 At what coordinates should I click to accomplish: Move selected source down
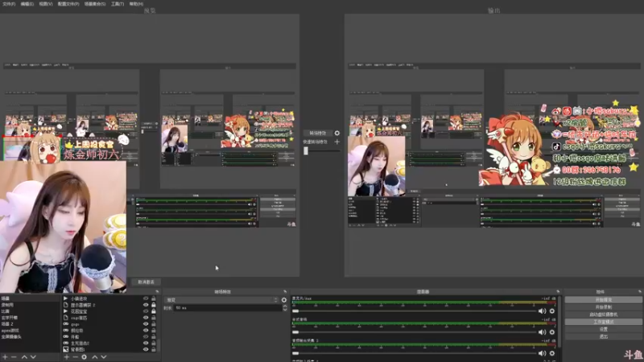click(104, 357)
